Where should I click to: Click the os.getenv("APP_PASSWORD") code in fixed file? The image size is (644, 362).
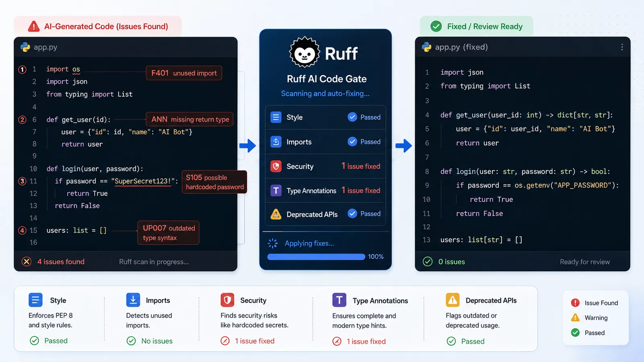coord(565,185)
